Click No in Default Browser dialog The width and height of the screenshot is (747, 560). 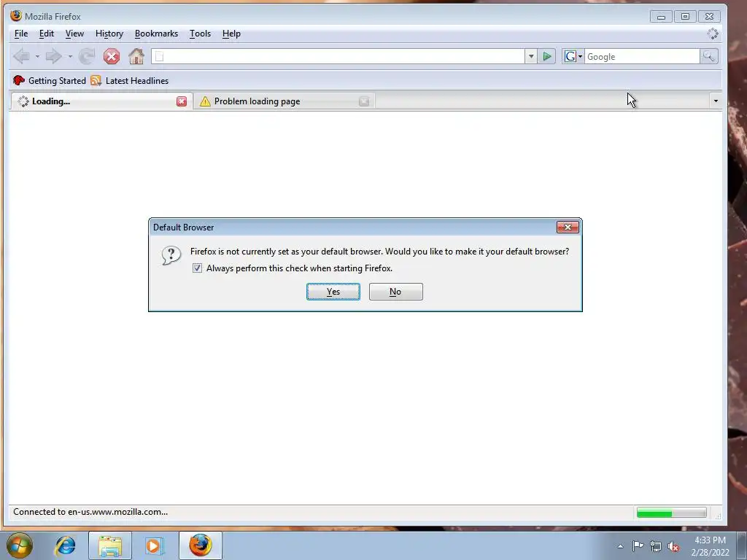click(x=395, y=292)
